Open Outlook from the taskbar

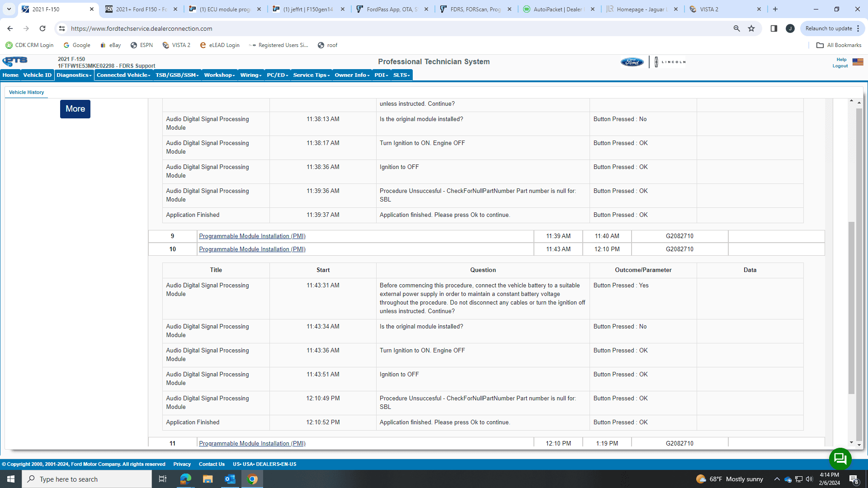click(230, 479)
